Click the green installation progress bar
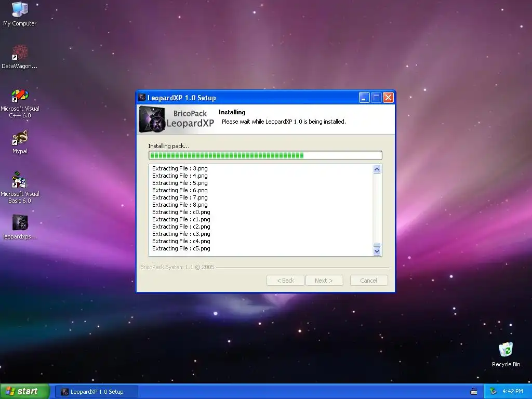The width and height of the screenshot is (532, 399). 265,155
